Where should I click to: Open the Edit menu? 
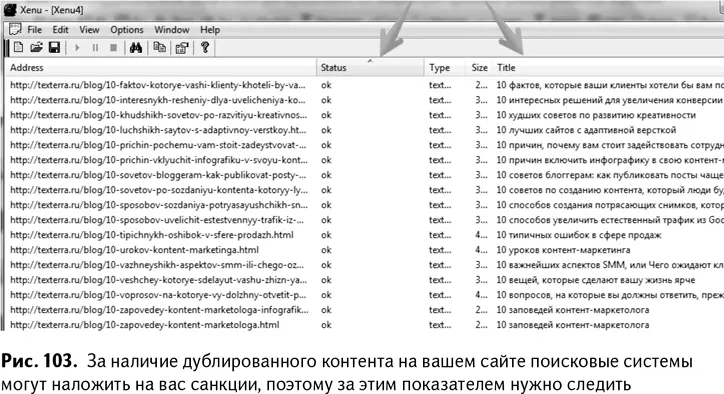60,30
